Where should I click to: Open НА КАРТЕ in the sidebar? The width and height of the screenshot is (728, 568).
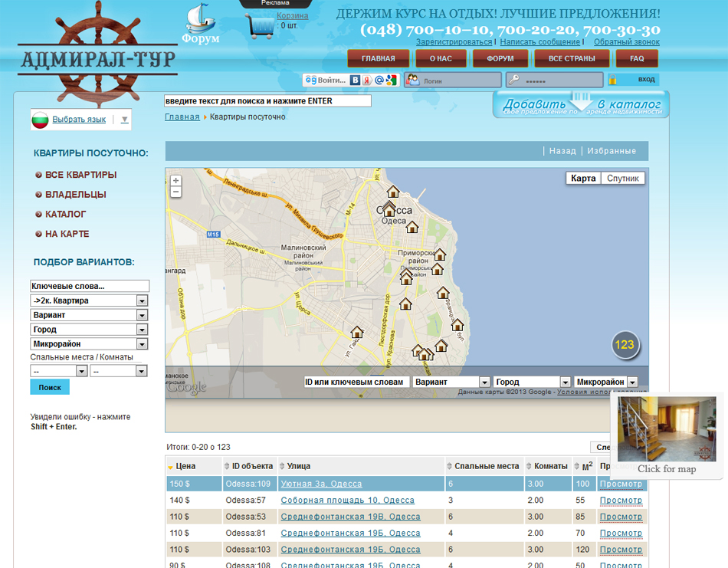pyautogui.click(x=67, y=234)
